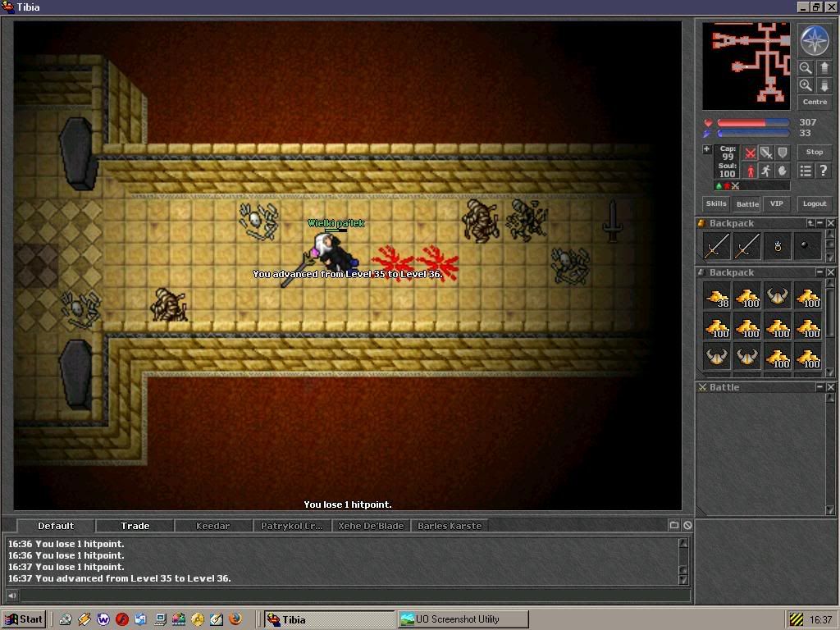Go up one level in first Backpack
Image resolution: width=840 pixels, height=630 pixels.
point(811,223)
